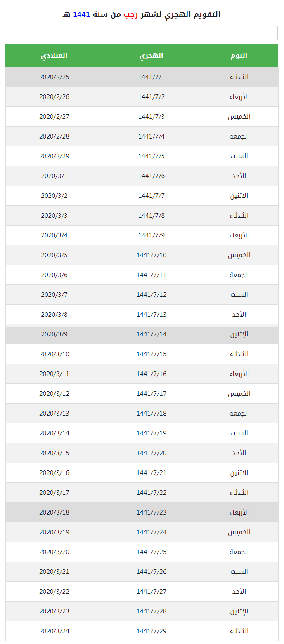Image resolution: width=284 pixels, height=644 pixels.
Task: Select Hijri date 1441/7/10
Action: (151, 255)
